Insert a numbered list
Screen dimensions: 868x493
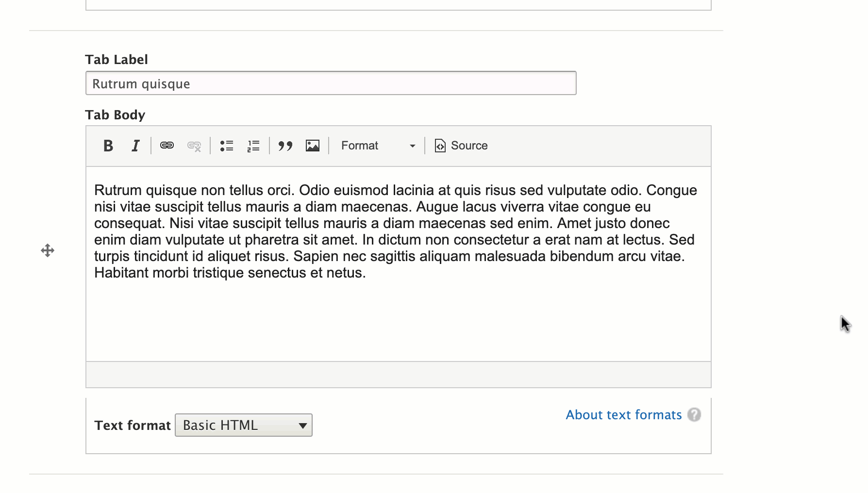pyautogui.click(x=253, y=146)
